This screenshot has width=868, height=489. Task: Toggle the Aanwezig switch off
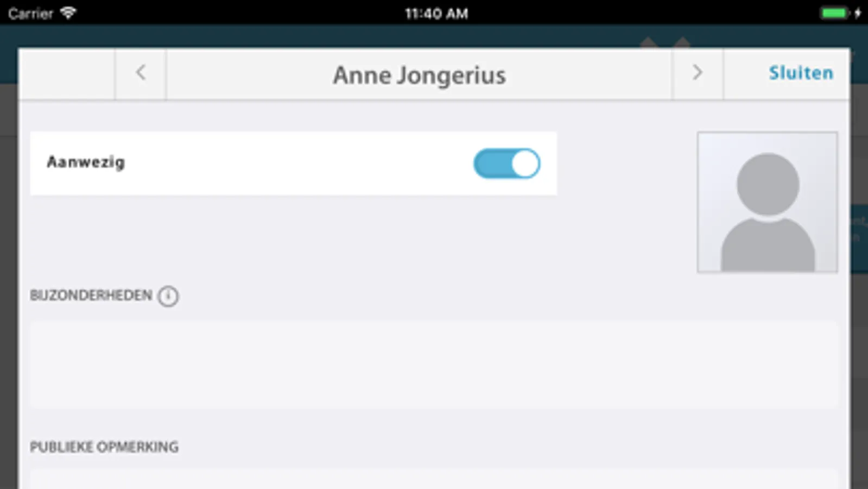(506, 164)
